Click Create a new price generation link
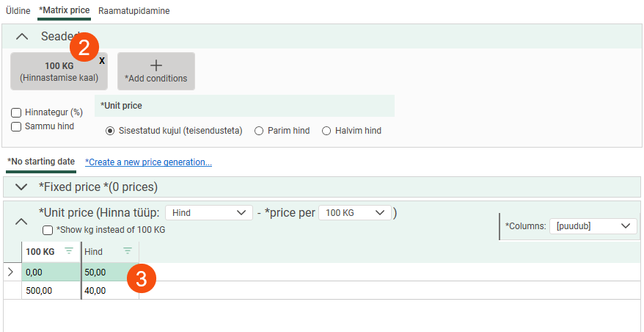Image resolution: width=644 pixels, height=332 pixels. point(148,162)
